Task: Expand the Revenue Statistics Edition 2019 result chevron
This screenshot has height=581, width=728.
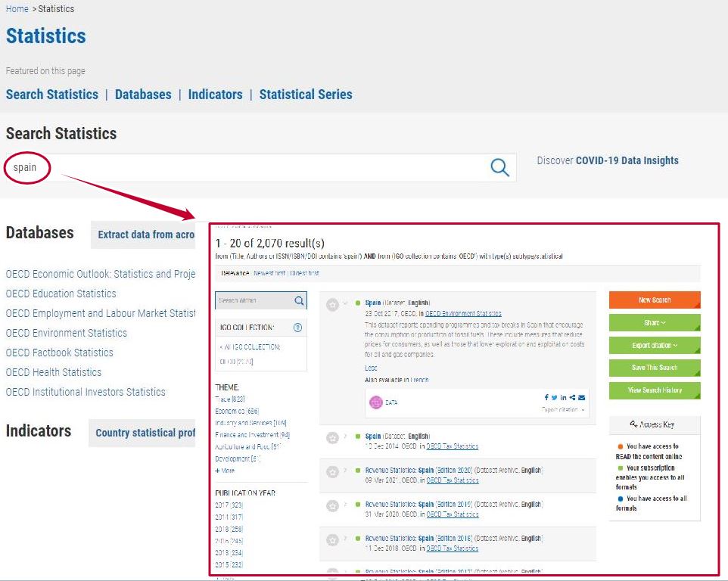Action: pyautogui.click(x=345, y=504)
